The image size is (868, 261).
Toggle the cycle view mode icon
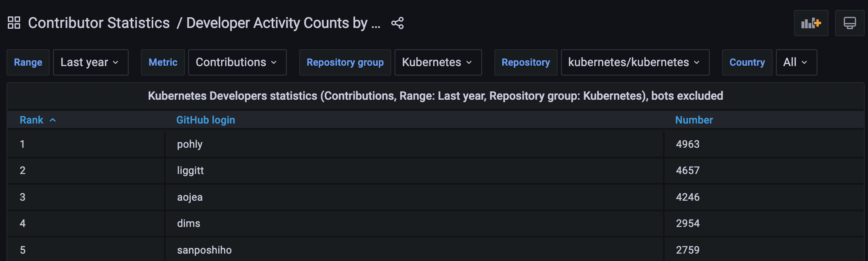850,23
